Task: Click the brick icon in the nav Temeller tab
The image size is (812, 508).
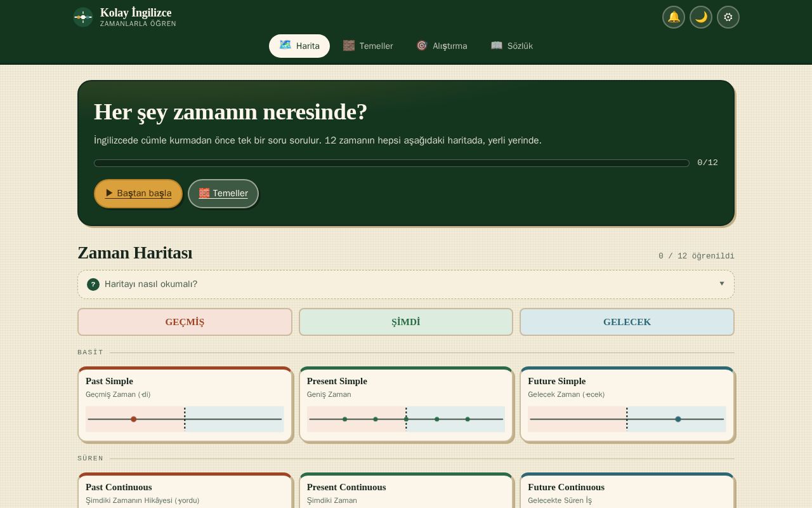Action: coord(349,45)
